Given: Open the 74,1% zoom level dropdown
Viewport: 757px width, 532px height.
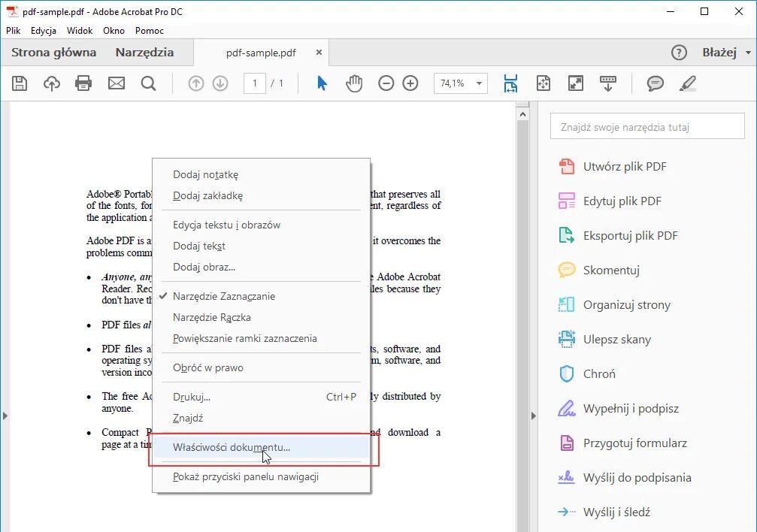Looking at the screenshot, I should pyautogui.click(x=479, y=83).
